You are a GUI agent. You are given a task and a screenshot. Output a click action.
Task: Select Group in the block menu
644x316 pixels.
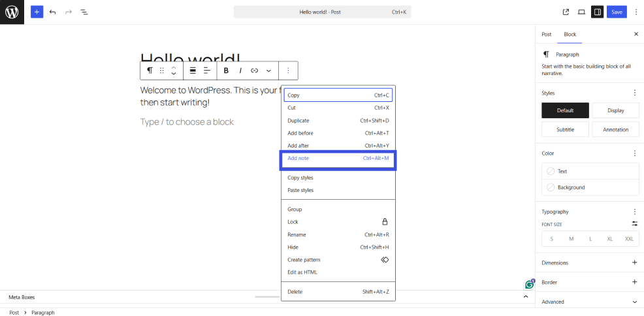point(338,210)
